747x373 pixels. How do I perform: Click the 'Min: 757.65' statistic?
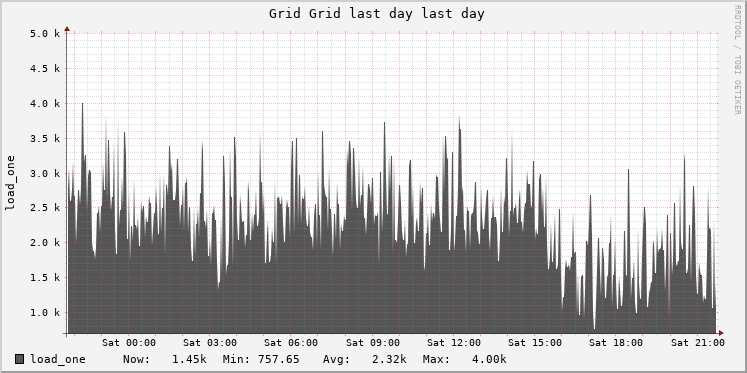261,359
